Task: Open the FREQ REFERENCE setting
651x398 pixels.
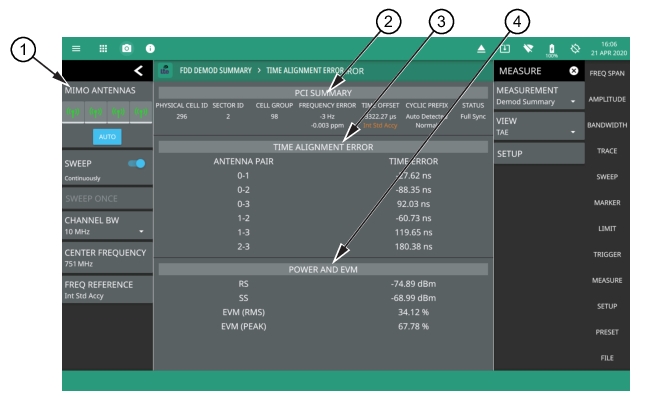Action: tap(108, 290)
